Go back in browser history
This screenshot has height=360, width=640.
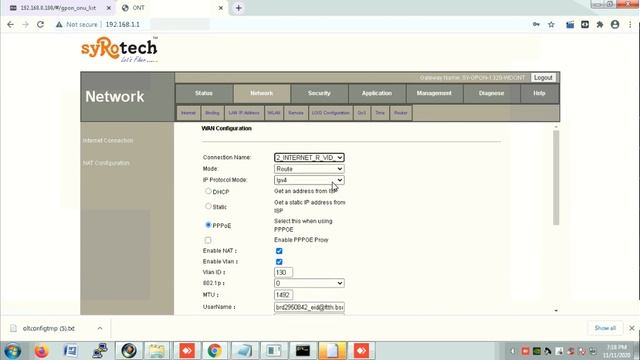click(11, 24)
